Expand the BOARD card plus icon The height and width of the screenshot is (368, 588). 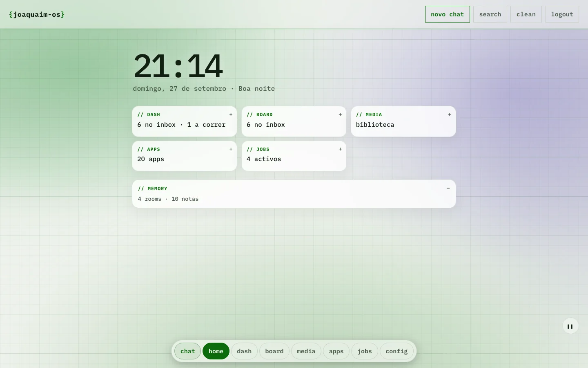(340, 114)
